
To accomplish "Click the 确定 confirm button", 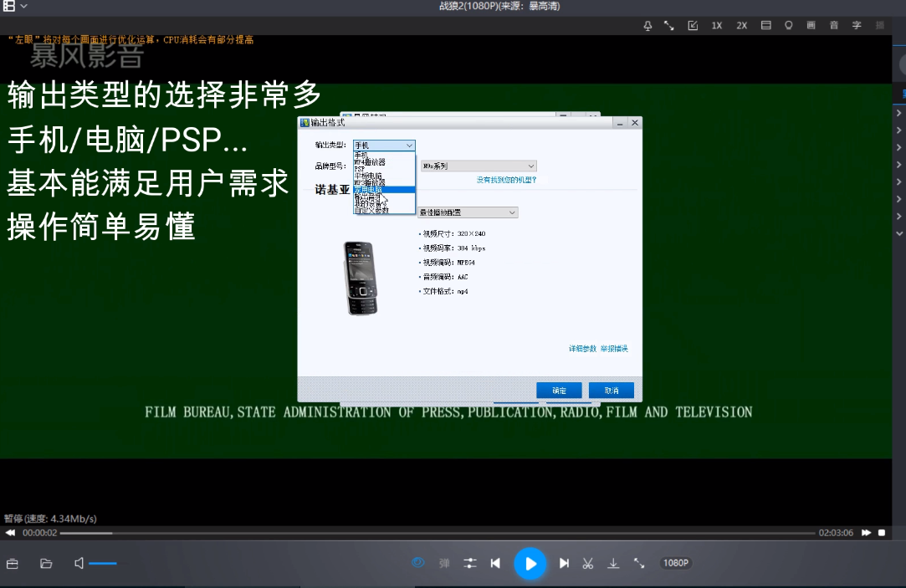I will 560,390.
